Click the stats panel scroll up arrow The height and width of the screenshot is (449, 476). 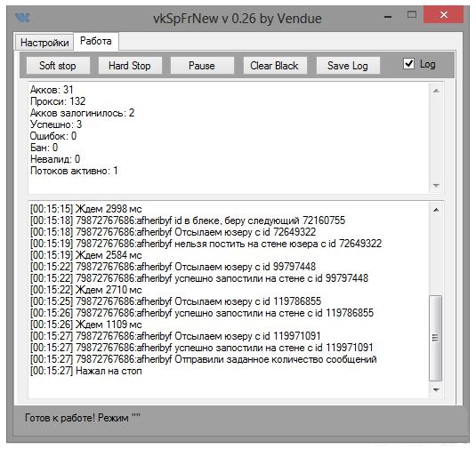click(x=436, y=91)
